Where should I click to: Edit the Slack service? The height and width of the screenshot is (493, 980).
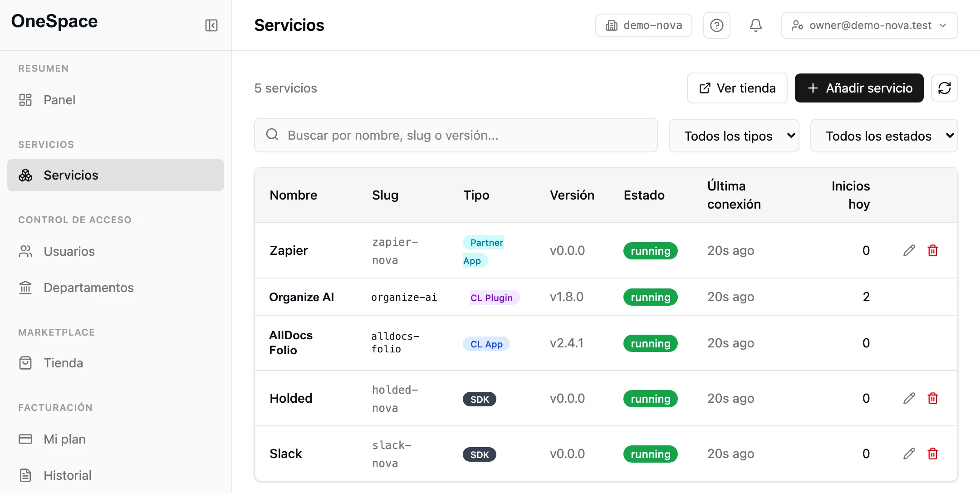pyautogui.click(x=909, y=454)
